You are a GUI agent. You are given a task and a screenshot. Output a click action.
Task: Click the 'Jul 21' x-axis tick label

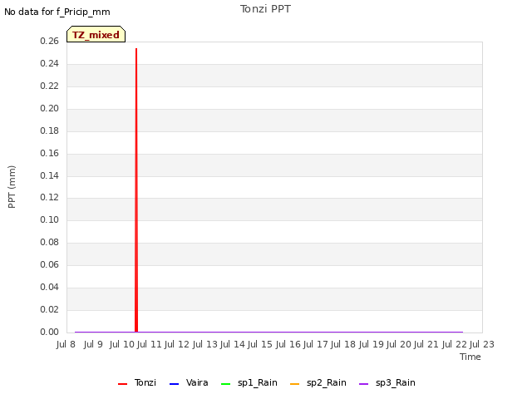click(426, 344)
